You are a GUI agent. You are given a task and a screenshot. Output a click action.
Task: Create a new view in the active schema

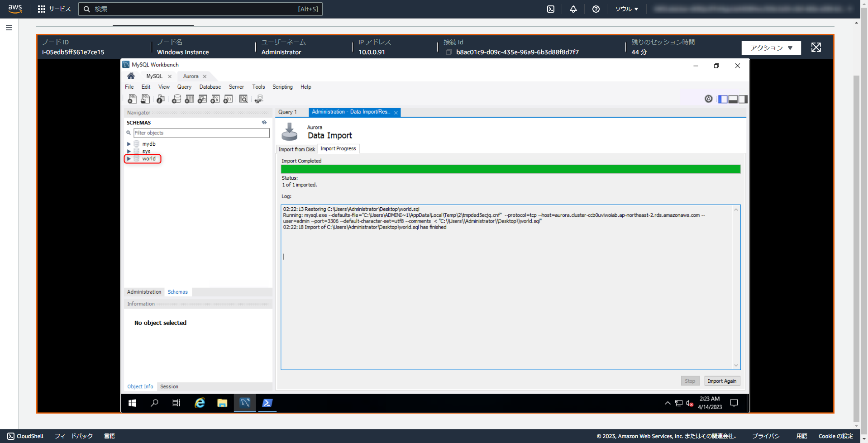coord(202,99)
